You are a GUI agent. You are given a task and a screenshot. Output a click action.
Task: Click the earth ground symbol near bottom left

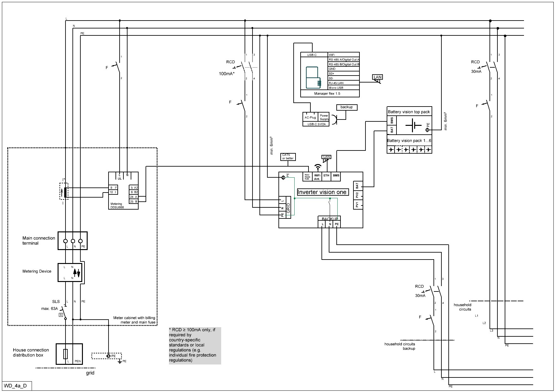point(120,361)
